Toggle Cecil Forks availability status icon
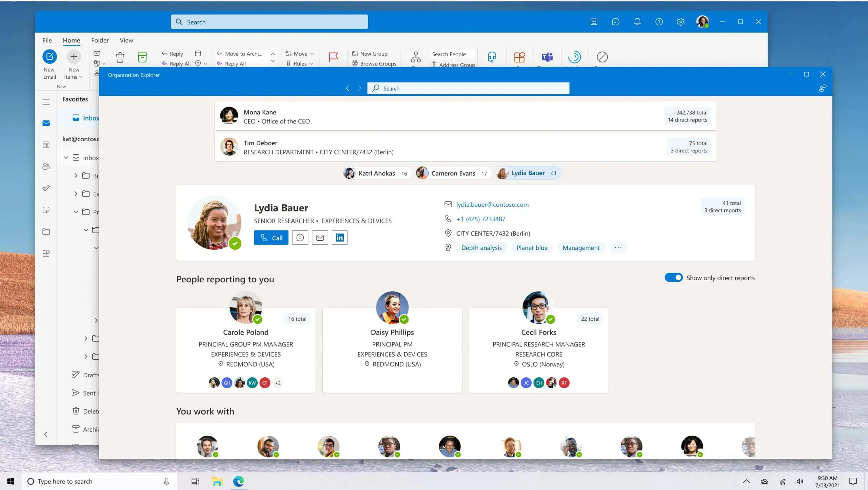 [x=550, y=319]
